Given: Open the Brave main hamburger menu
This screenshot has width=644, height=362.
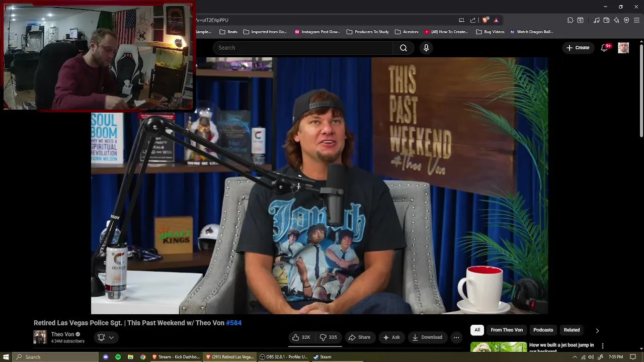Looking at the screenshot, I should tap(636, 20).
